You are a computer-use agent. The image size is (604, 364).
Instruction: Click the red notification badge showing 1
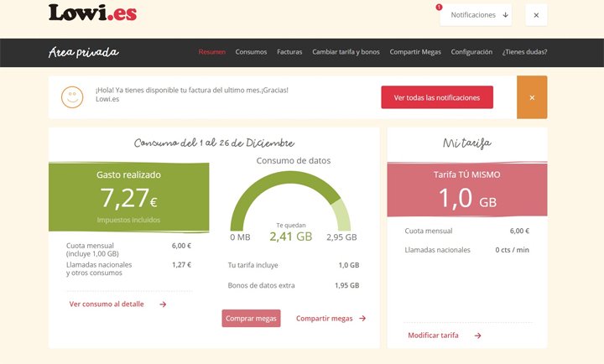439,7
